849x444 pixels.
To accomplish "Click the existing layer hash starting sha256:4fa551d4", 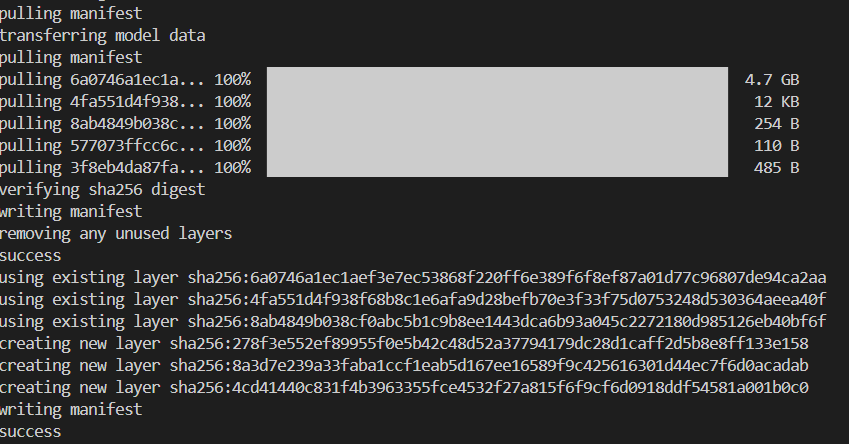I will pyautogui.click(x=507, y=299).
